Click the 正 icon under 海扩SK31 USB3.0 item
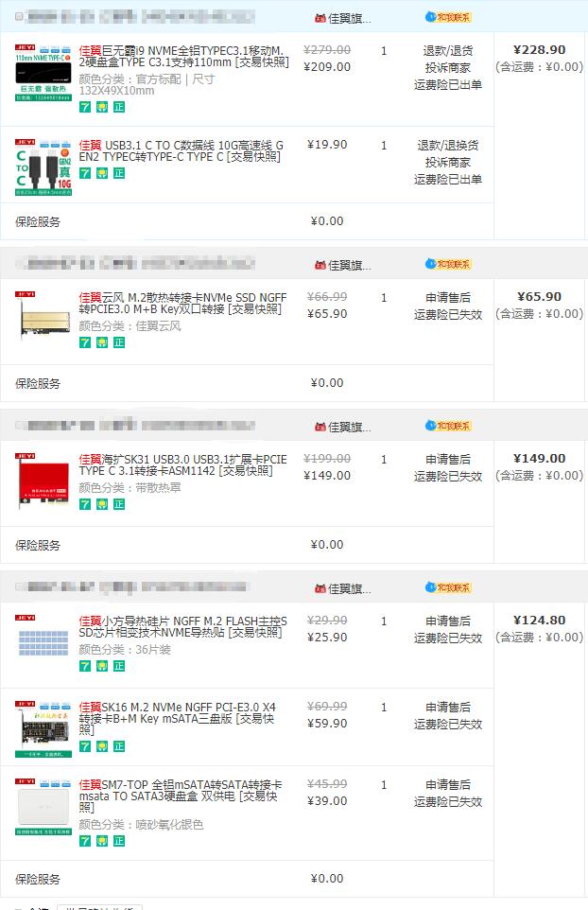This screenshot has width=588, height=910. (119, 504)
